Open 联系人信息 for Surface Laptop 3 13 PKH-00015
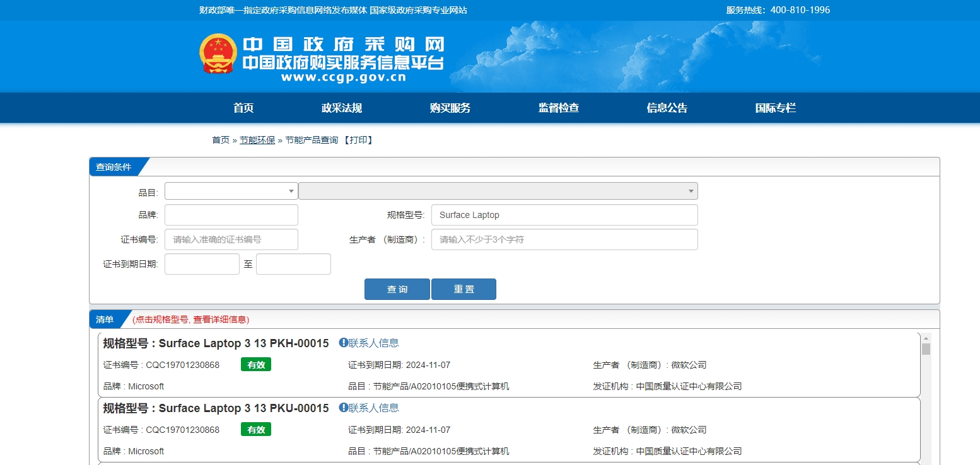The height and width of the screenshot is (465, 980). 374,343
